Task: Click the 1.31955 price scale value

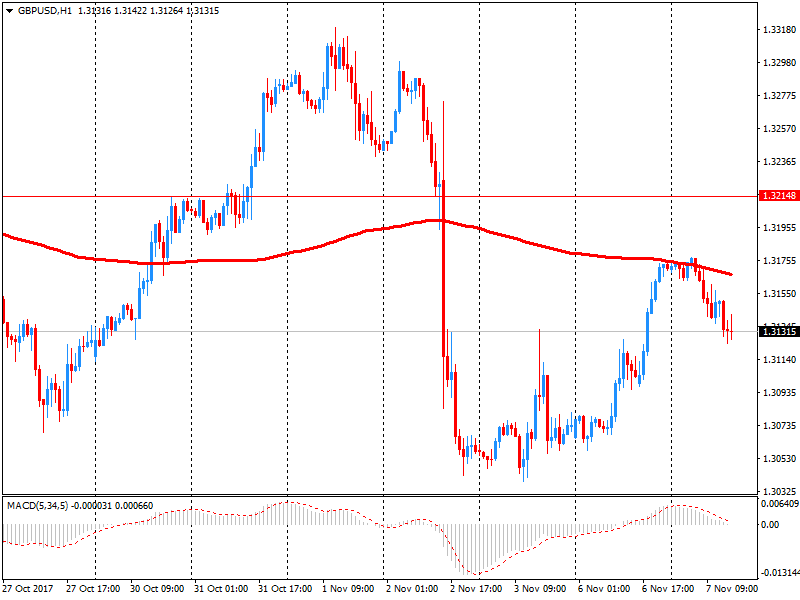Action: [x=779, y=228]
